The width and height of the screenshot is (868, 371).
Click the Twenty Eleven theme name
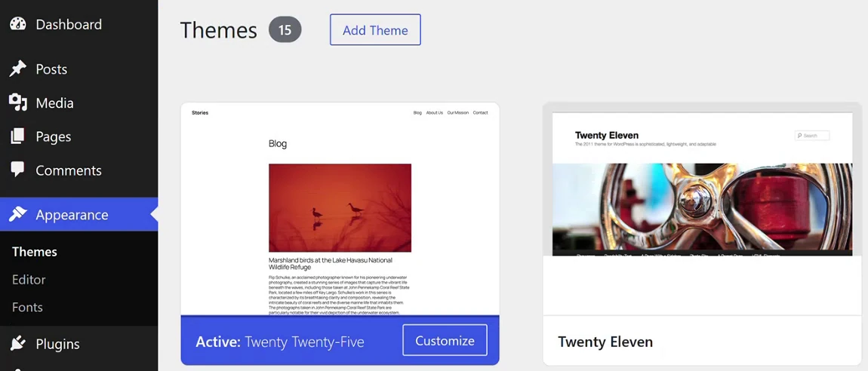[x=605, y=342]
